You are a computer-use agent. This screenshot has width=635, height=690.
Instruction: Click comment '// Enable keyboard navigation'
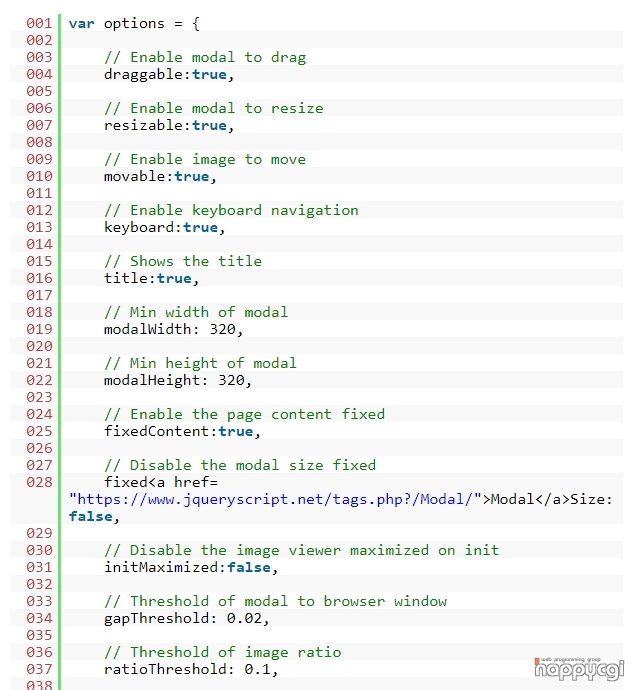pyautogui.click(x=231, y=210)
